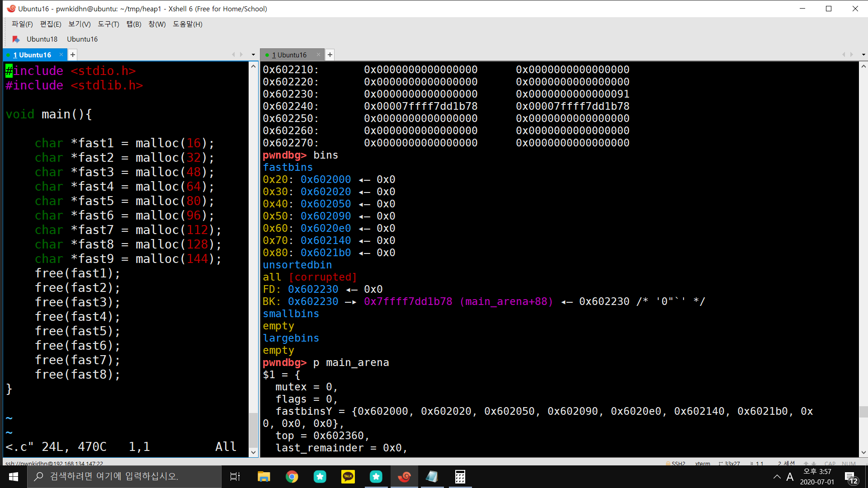Open KakaoTalk from the taskbar

click(348, 477)
